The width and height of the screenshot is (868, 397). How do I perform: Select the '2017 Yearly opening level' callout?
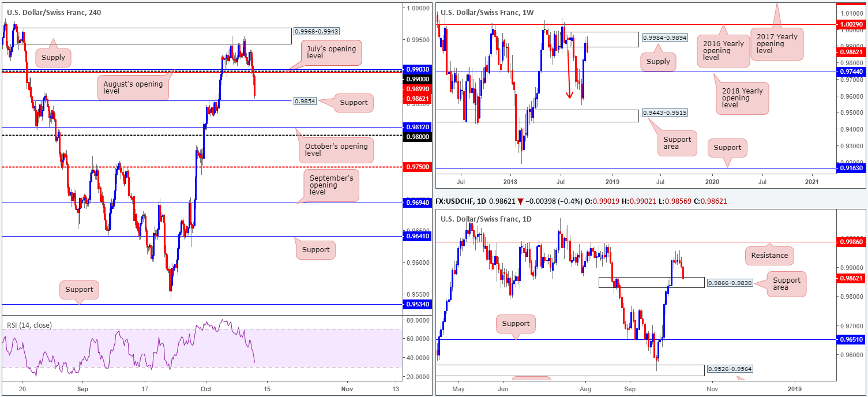[776, 44]
